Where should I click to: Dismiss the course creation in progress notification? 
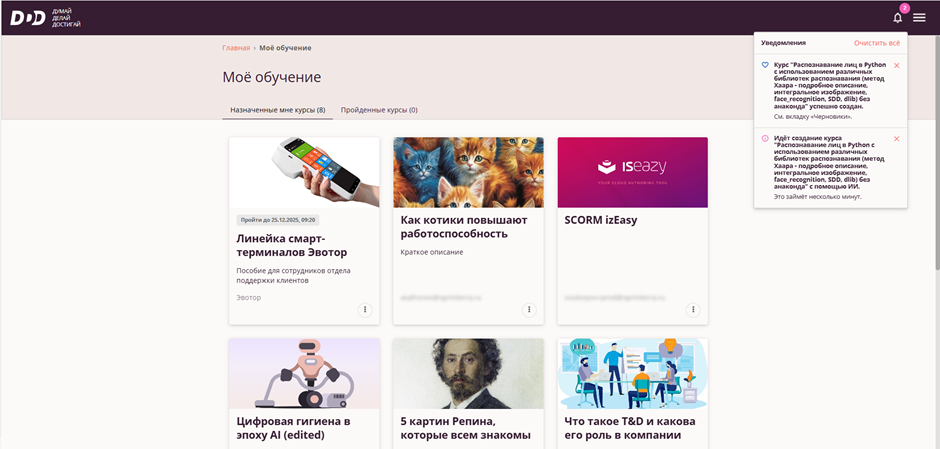coord(896,138)
